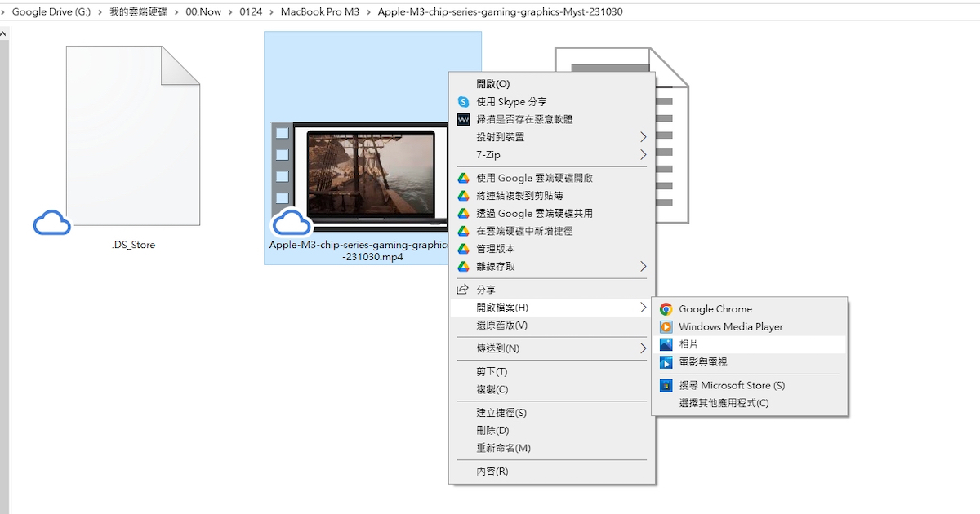Click the malware scan icon

(x=463, y=120)
